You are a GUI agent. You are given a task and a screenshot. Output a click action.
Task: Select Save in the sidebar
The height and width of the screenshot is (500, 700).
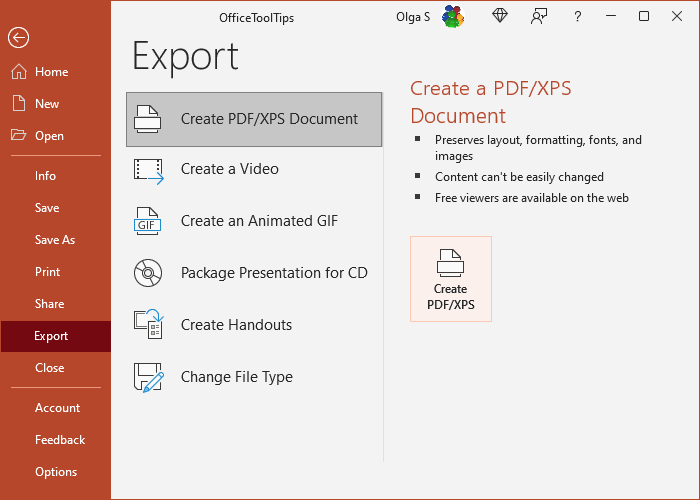56,208
